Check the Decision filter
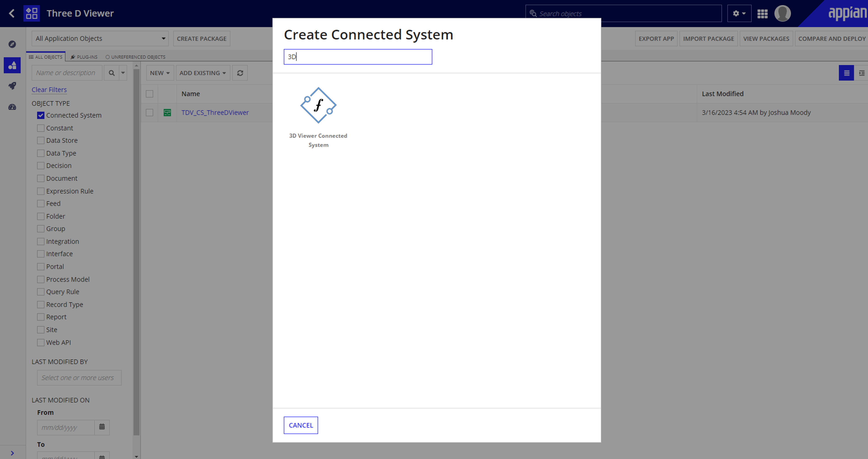This screenshot has width=868, height=459. (x=41, y=166)
